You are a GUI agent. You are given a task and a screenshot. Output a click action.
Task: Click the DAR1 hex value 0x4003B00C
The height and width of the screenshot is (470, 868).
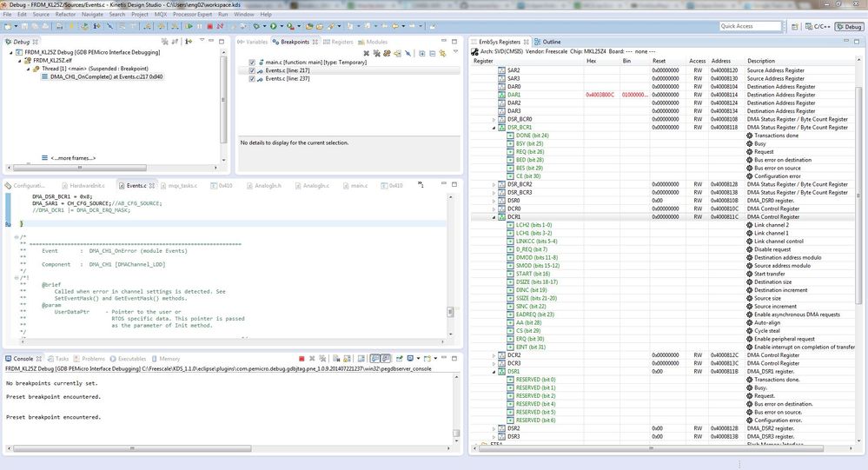[x=600, y=95]
